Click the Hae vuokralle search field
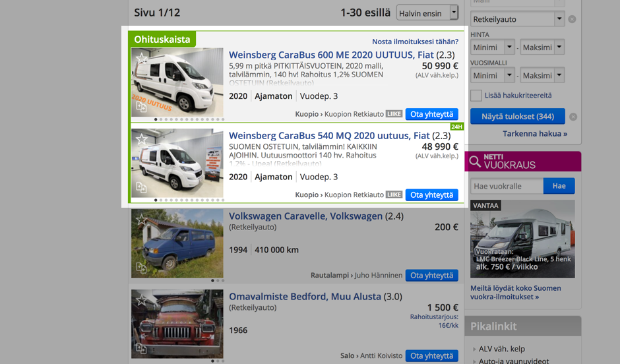The width and height of the screenshot is (620, 364). (x=507, y=186)
